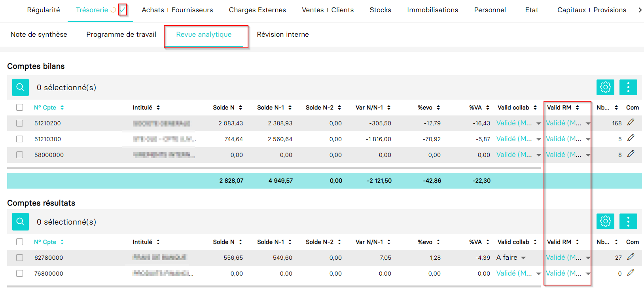Switch to Programme de travail sub-tab
The height and width of the screenshot is (291, 644).
pos(121,34)
